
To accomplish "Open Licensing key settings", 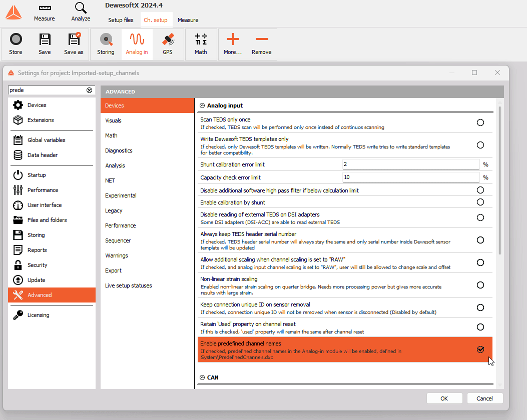I will [52, 315].
